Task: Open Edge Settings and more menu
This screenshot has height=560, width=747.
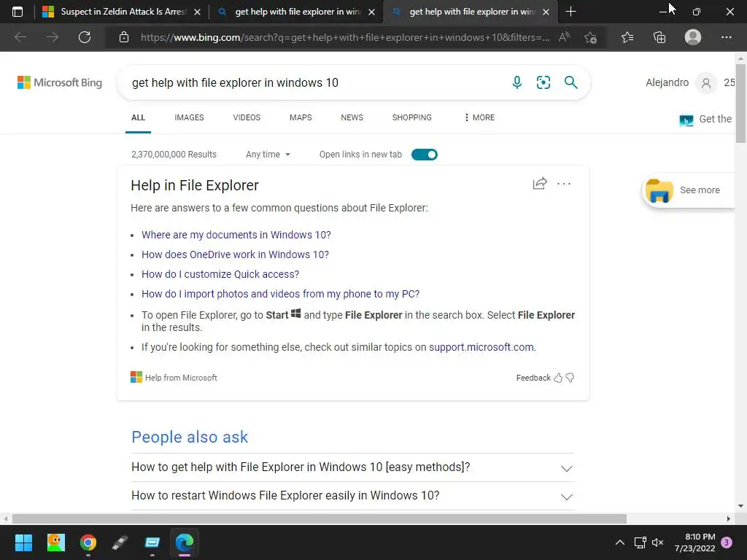Action: click(x=726, y=37)
